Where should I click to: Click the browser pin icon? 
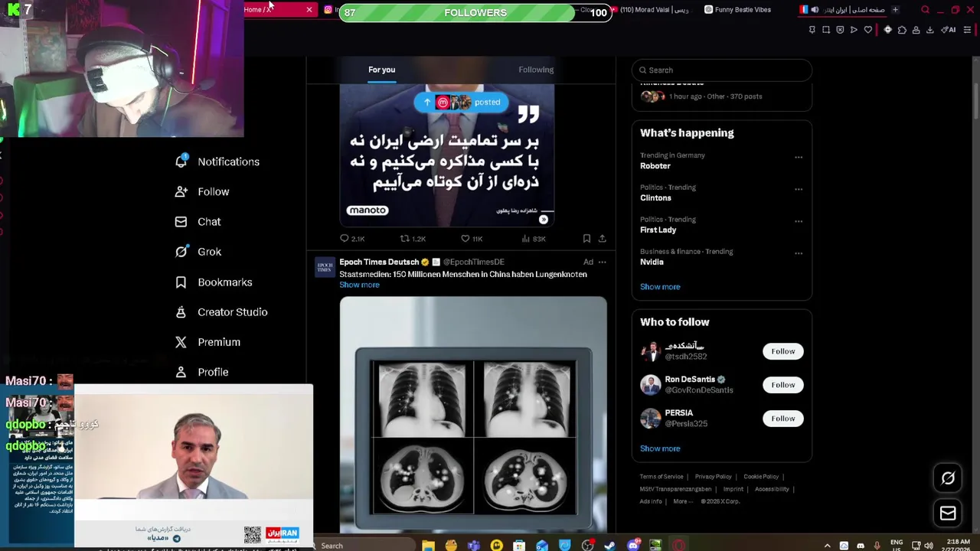coord(812,30)
